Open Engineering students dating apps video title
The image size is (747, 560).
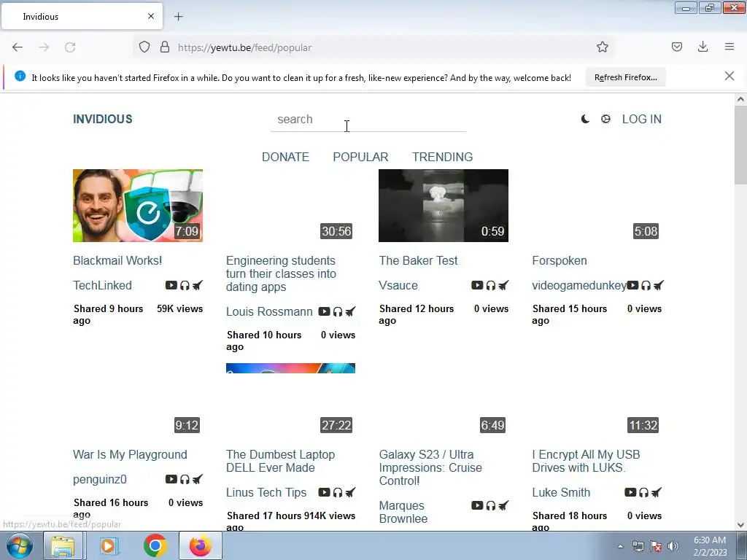coord(281,273)
